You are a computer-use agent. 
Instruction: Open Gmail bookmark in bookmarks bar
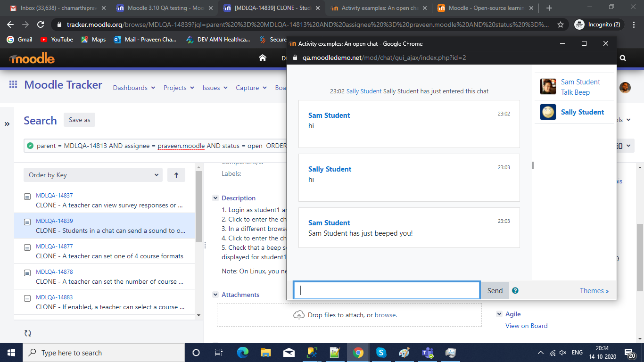(20, 40)
